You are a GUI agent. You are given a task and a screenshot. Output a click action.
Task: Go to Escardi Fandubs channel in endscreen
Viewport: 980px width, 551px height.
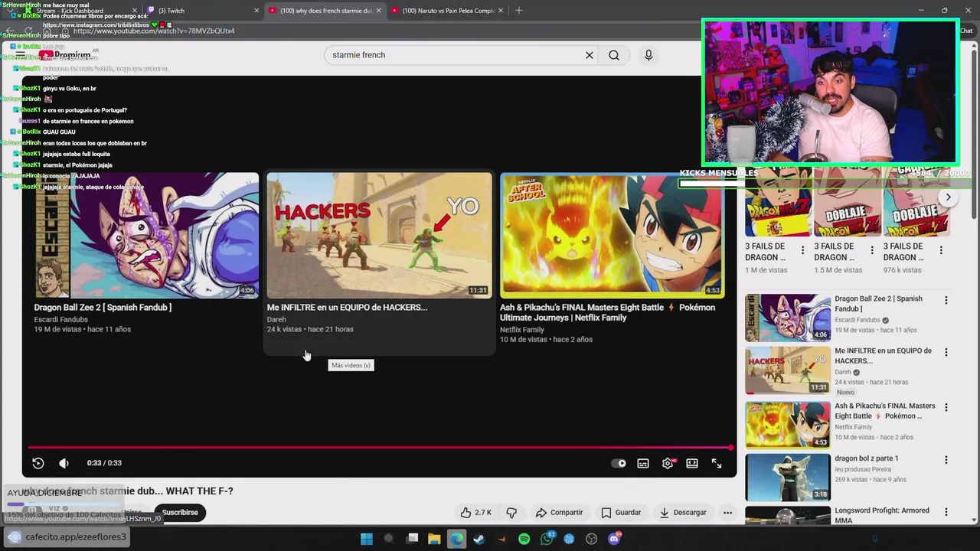click(61, 319)
